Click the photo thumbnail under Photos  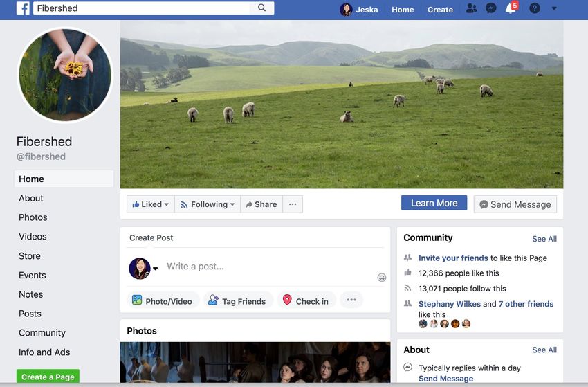(255, 362)
